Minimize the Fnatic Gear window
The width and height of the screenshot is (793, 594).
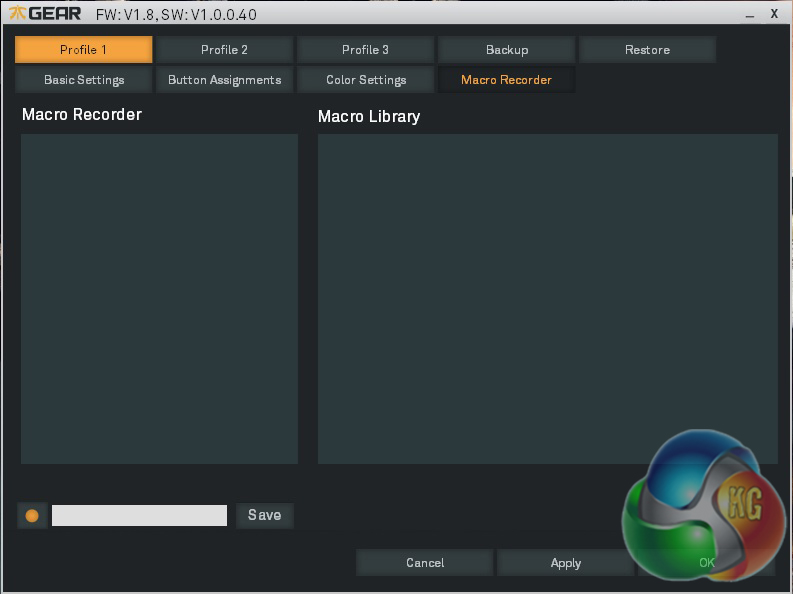(749, 16)
